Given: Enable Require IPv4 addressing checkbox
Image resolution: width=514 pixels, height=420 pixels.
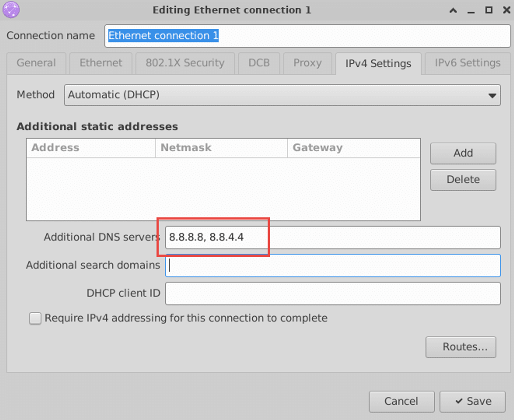Looking at the screenshot, I should (x=35, y=318).
